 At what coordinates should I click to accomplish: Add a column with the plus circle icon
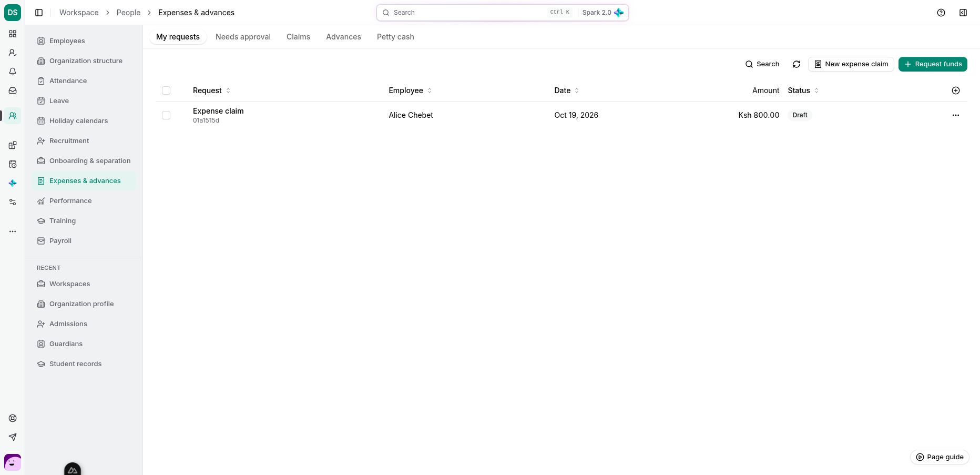tap(956, 90)
